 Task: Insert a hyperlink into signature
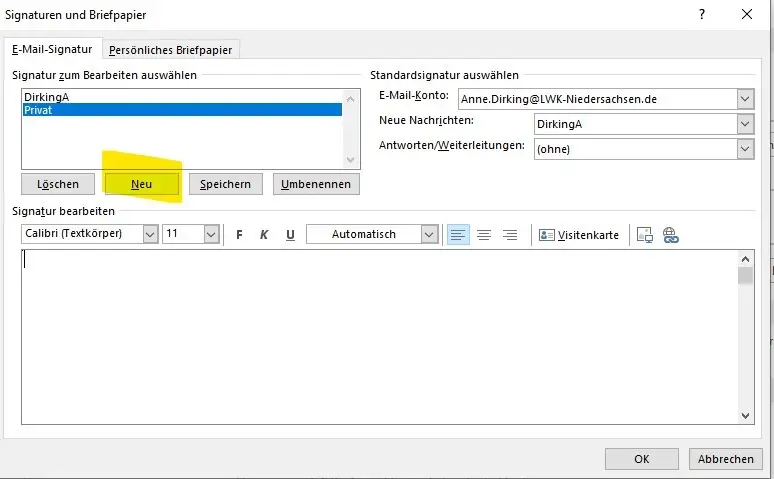tap(671, 235)
